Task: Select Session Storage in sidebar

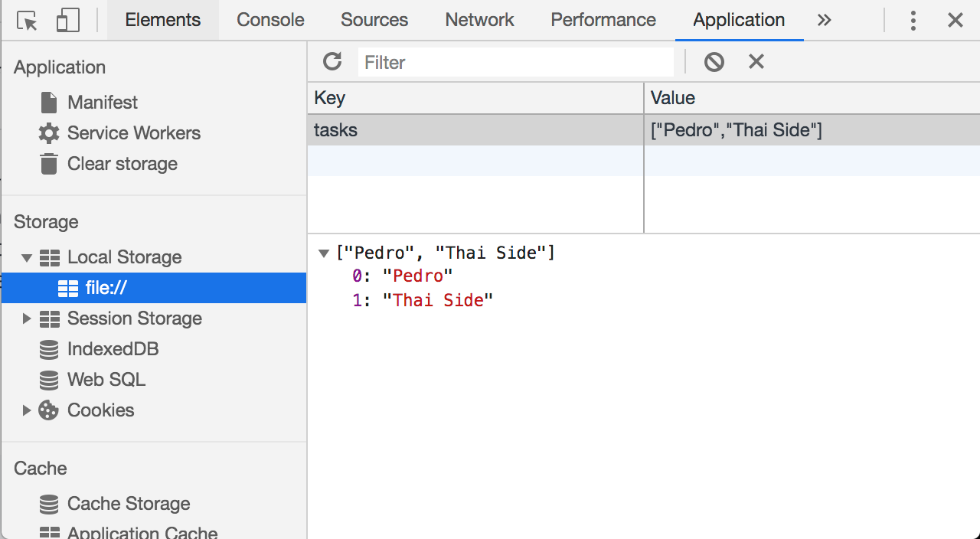Action: point(135,318)
